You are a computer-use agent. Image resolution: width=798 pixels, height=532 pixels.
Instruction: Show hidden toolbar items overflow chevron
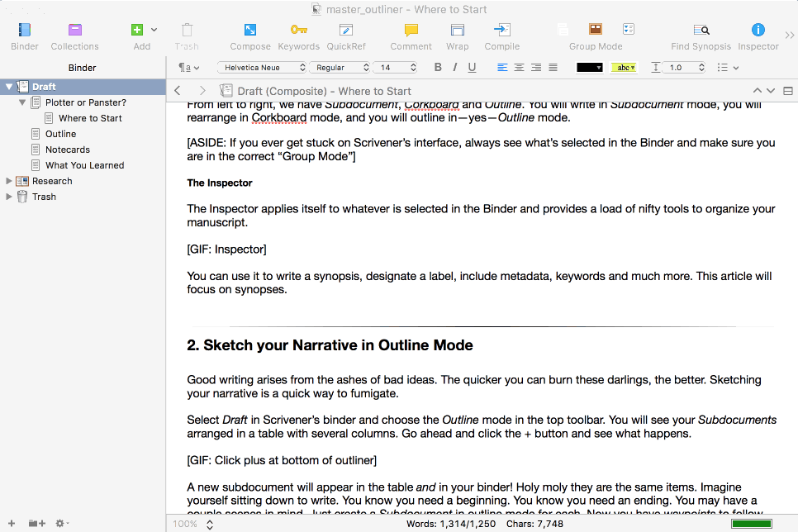click(790, 36)
